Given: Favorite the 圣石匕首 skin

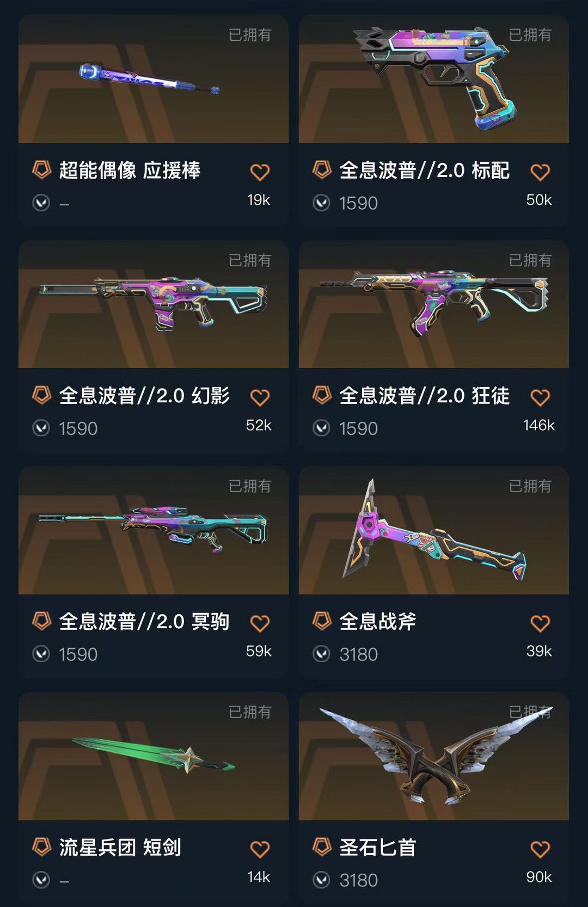Looking at the screenshot, I should pyautogui.click(x=540, y=849).
